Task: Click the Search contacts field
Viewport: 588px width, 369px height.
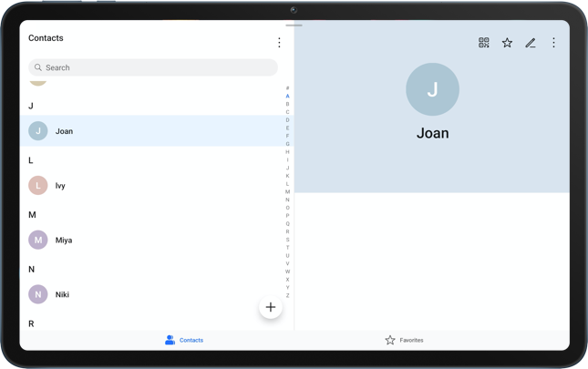Action: pyautogui.click(x=153, y=67)
